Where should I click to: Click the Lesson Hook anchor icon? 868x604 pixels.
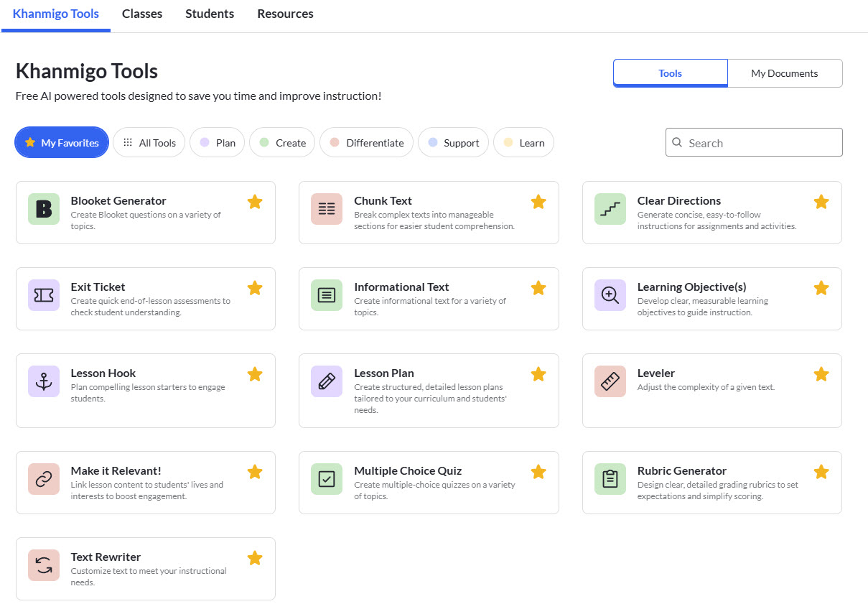pos(43,381)
